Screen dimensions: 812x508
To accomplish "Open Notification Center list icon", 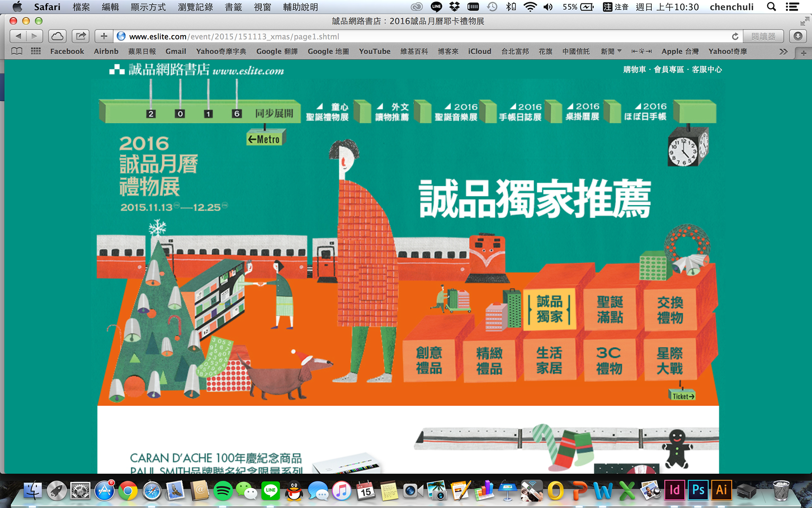I will click(792, 7).
